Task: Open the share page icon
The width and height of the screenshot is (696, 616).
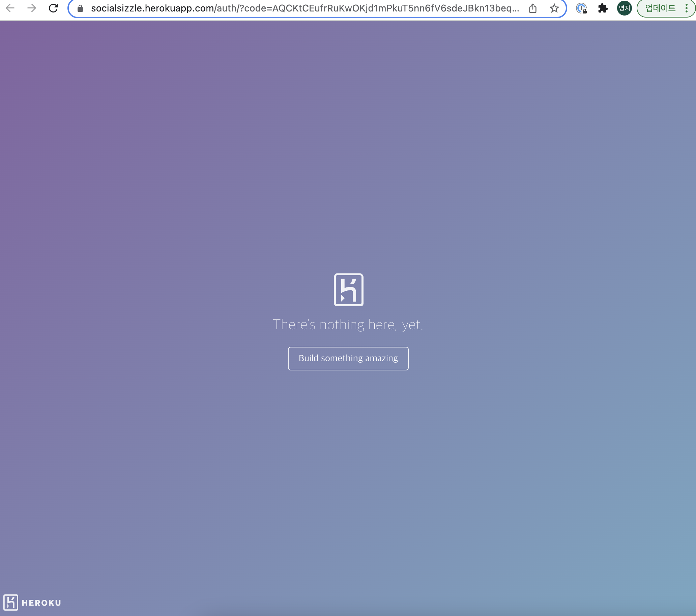Action: 533,8
